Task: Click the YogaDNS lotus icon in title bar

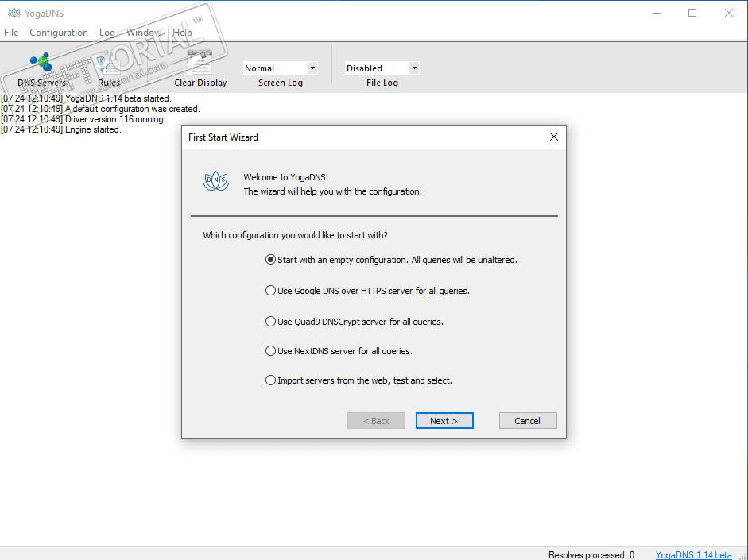Action: pos(14,13)
